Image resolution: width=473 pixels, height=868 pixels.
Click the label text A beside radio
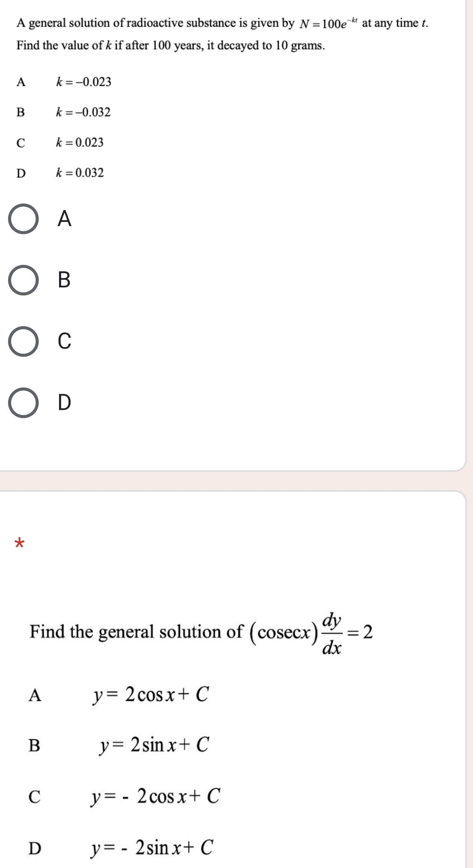coord(64,218)
